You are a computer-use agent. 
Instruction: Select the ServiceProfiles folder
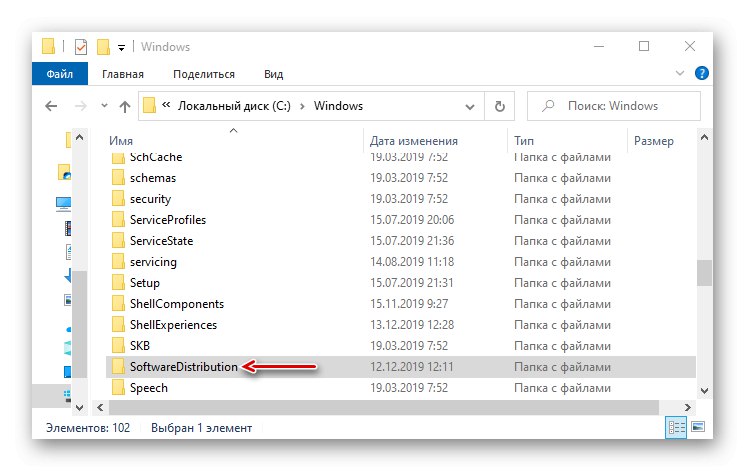401,220
